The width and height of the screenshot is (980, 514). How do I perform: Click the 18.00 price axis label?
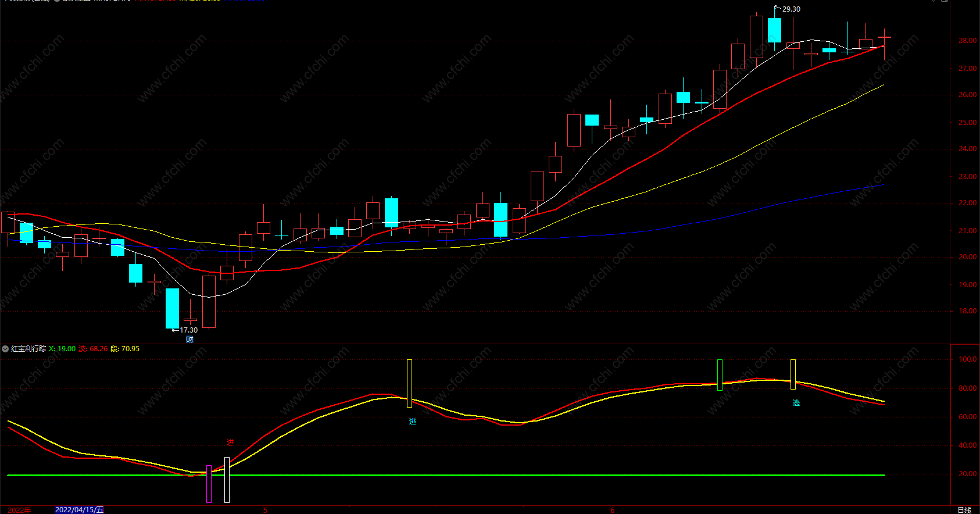click(x=967, y=311)
